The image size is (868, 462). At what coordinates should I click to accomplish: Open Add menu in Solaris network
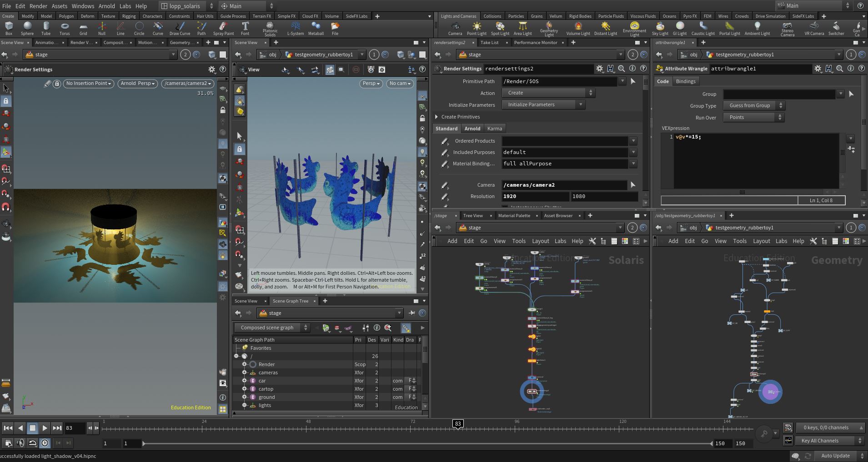[452, 241]
